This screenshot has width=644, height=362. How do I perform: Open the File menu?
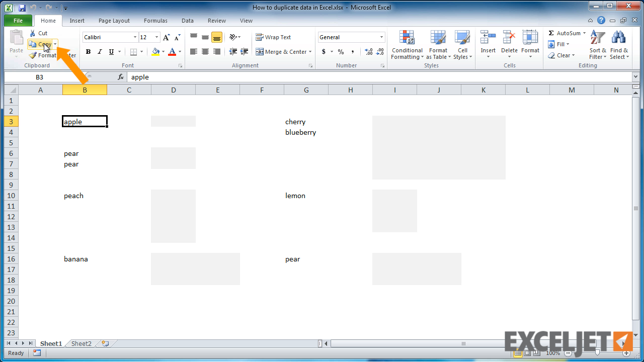[18, 21]
